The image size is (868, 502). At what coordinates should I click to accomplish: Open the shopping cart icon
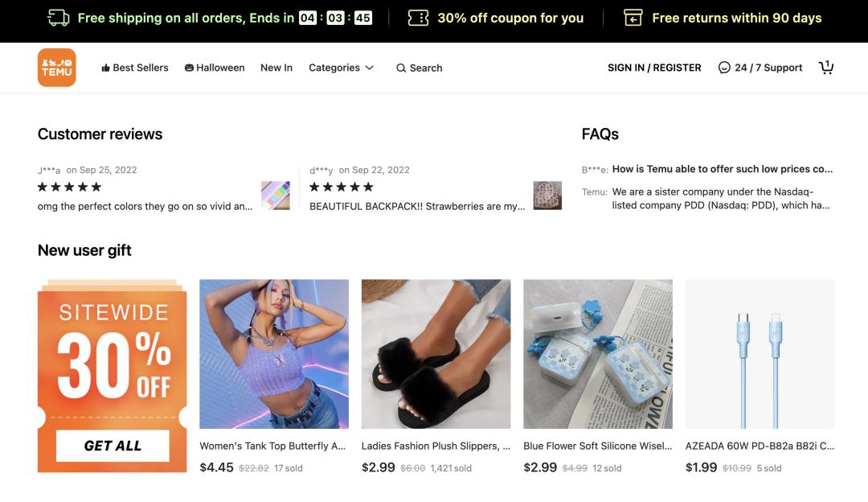coord(826,68)
